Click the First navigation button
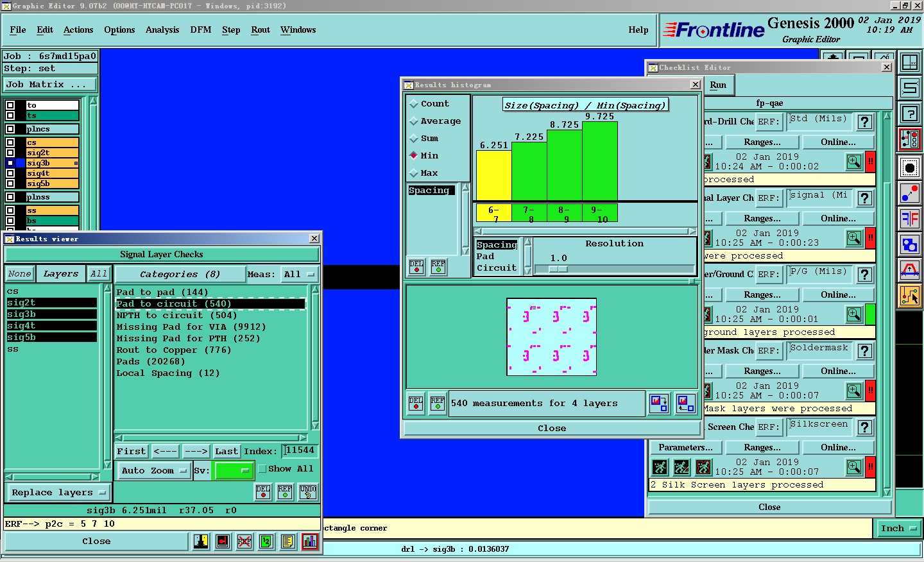The height and width of the screenshot is (562, 924). point(132,452)
